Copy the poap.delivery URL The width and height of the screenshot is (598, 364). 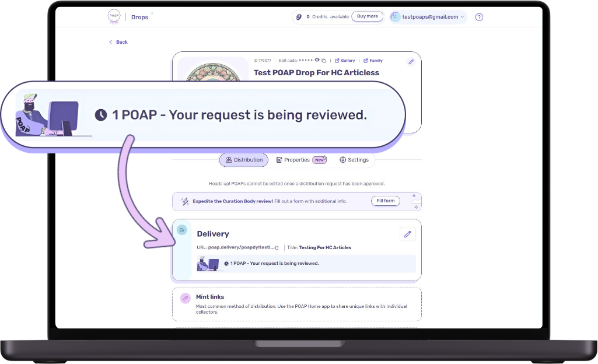(x=277, y=248)
